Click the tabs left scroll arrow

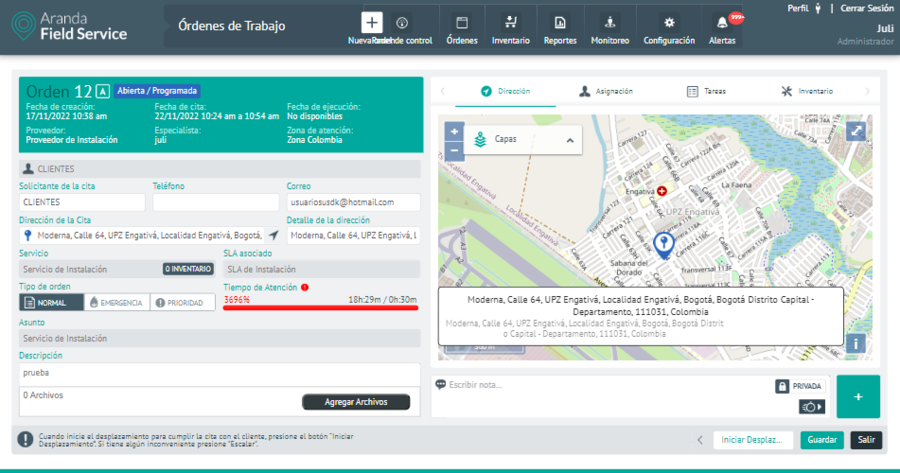click(x=443, y=91)
